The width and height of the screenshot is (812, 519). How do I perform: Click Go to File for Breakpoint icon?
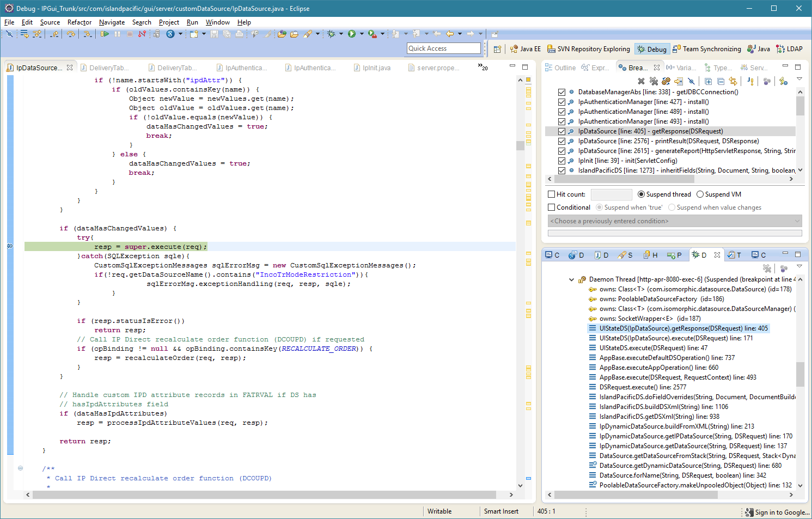point(679,81)
